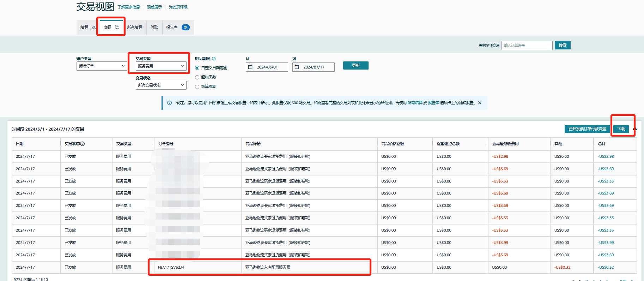644x281 pixels.
Task: Select the 超出天数 radio option
Action: [x=197, y=77]
